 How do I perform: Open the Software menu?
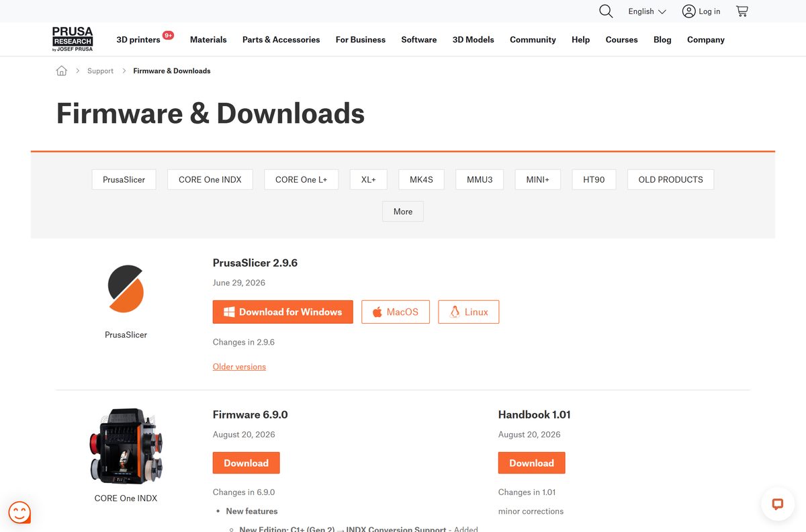pyautogui.click(x=419, y=40)
